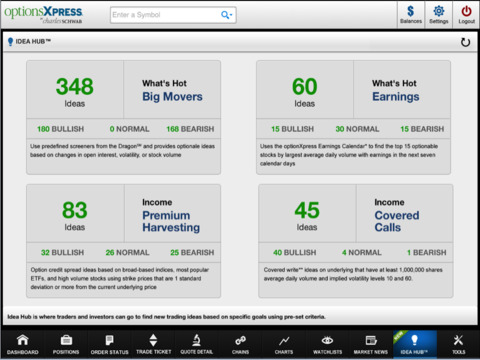Click the Covered Calls description text
Image resolution: width=480 pixels, height=360 pixels.
(353, 274)
